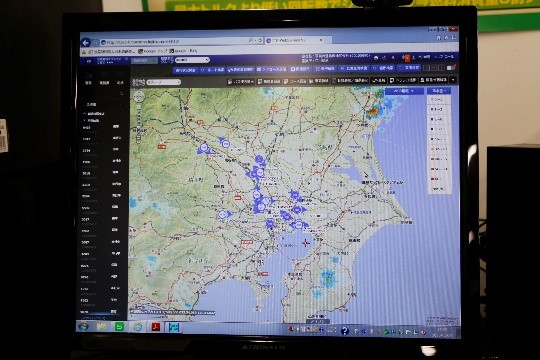Click the blue question mark tray icon
The height and width of the screenshot is (360, 540).
[344, 331]
